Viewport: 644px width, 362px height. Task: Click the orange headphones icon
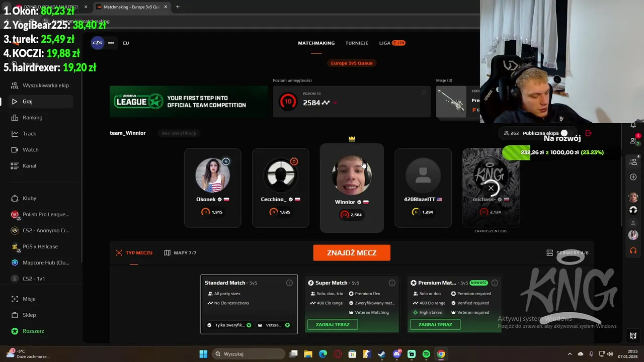pos(633,250)
